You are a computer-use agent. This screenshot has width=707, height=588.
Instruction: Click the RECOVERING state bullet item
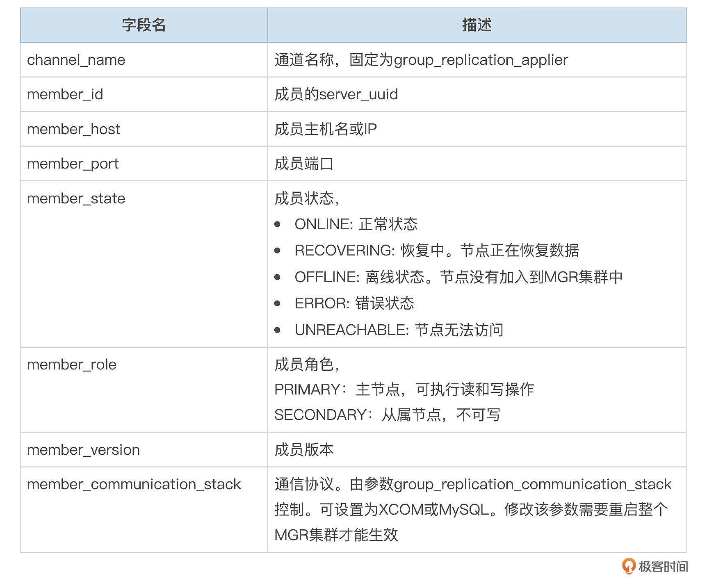click(436, 251)
